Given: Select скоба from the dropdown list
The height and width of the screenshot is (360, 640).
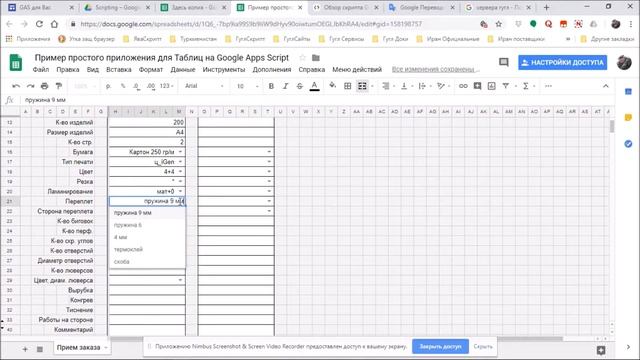Looking at the screenshot, I should [x=122, y=262].
